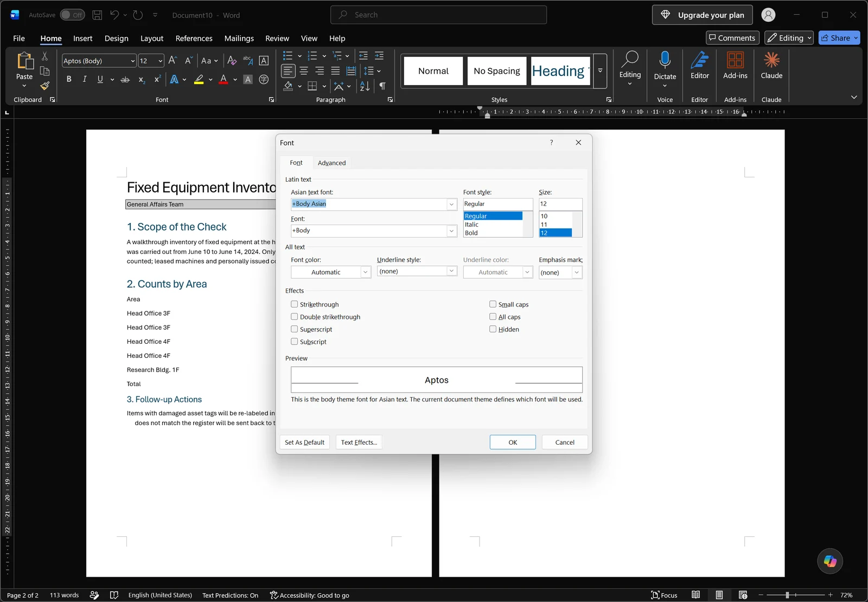Select Bold in Font style list
Screen dimensions: 868x602
tap(471, 233)
